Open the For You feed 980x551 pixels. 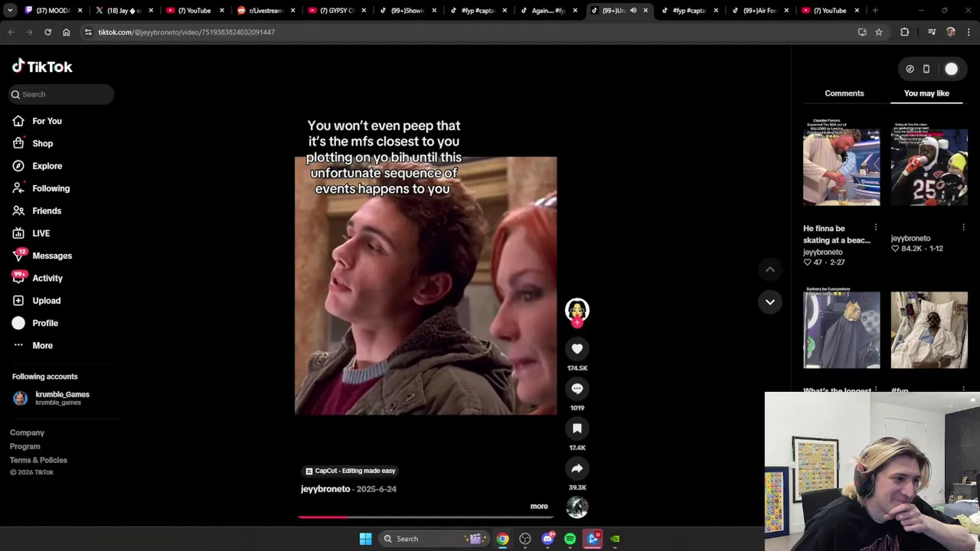[x=37, y=121]
